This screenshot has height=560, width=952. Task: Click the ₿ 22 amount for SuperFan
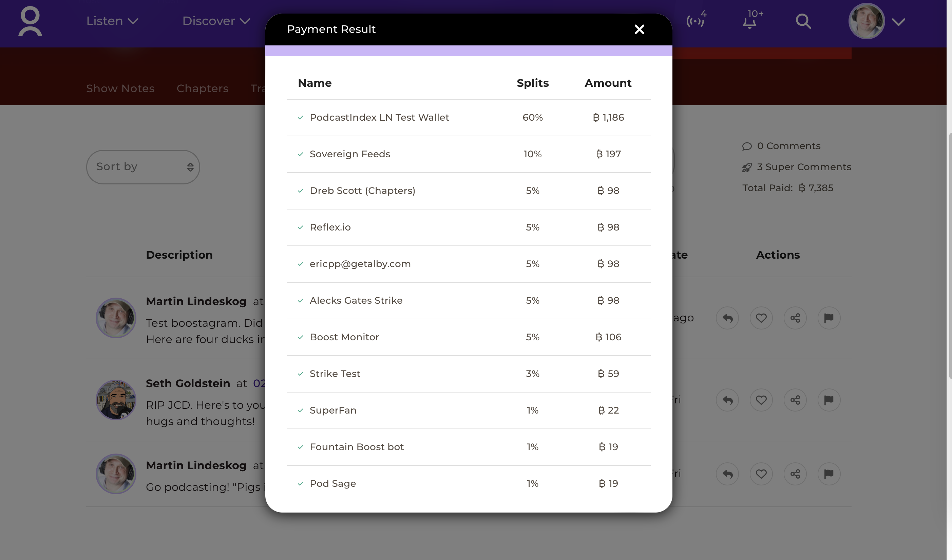[x=608, y=411]
